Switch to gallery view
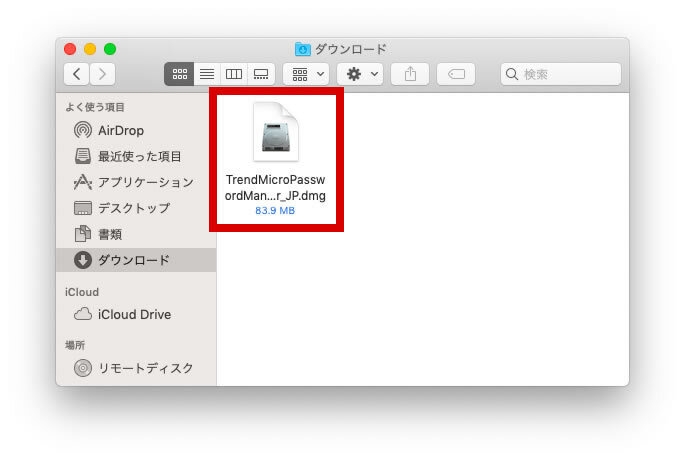This screenshot has height=460, width=685. tap(261, 74)
